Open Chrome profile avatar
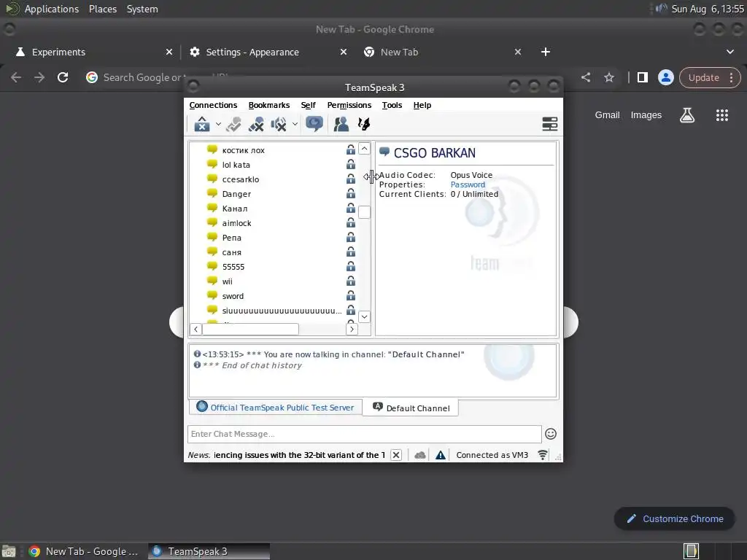The height and width of the screenshot is (560, 747). 666,77
